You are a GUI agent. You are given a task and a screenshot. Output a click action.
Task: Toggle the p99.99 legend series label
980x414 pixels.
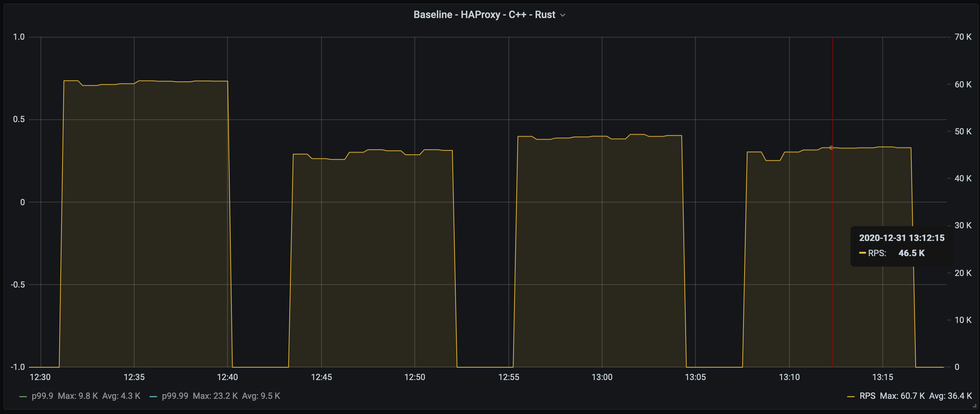click(x=175, y=396)
